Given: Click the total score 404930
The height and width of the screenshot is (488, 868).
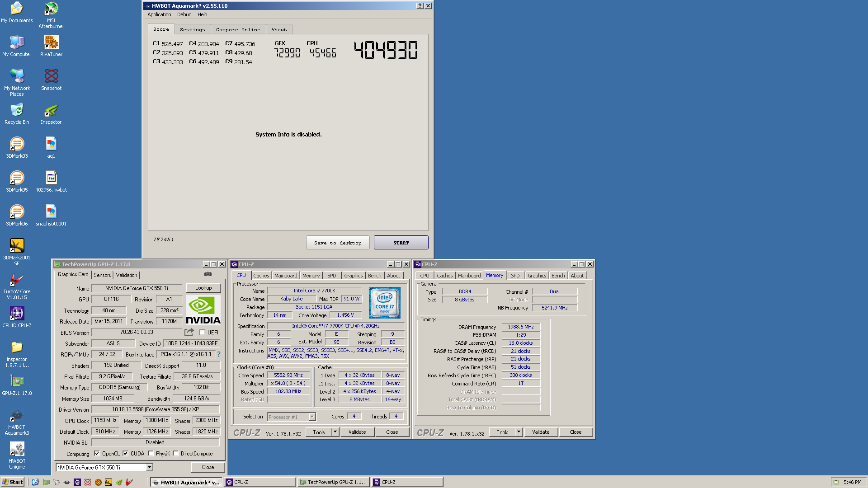Looking at the screenshot, I should [386, 50].
